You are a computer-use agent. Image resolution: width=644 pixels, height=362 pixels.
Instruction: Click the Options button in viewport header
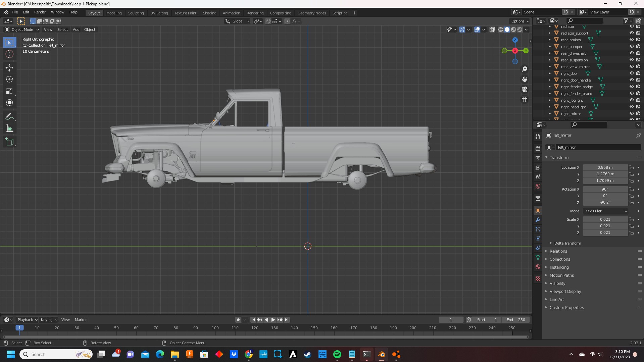pyautogui.click(x=519, y=21)
